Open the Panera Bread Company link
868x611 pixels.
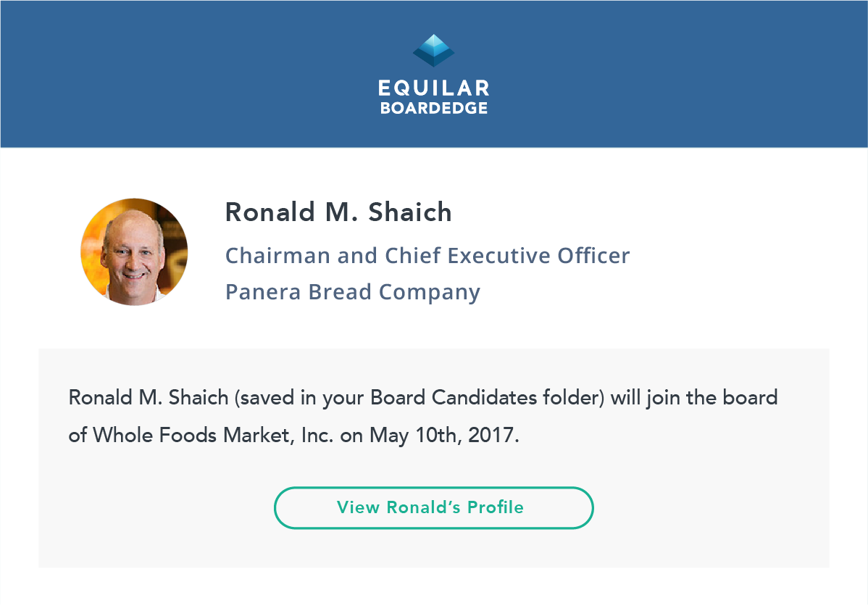coord(353,293)
